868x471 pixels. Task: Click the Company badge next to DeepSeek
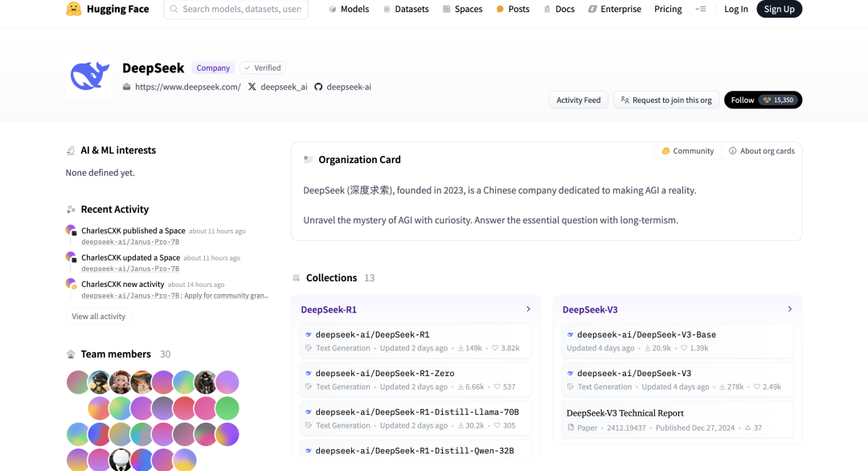(212, 68)
